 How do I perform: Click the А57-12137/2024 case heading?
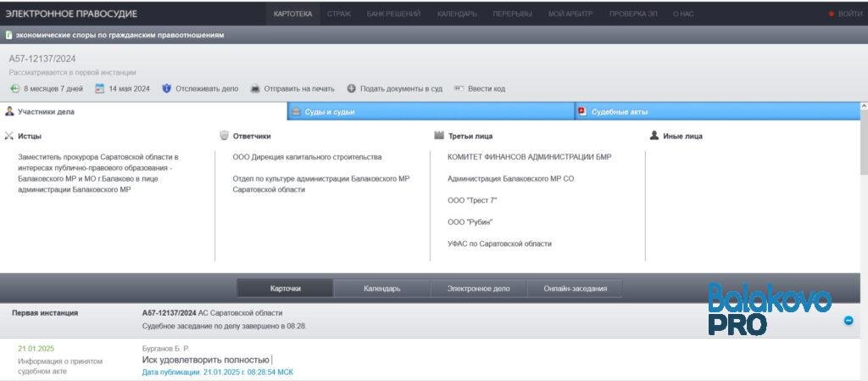(x=42, y=59)
